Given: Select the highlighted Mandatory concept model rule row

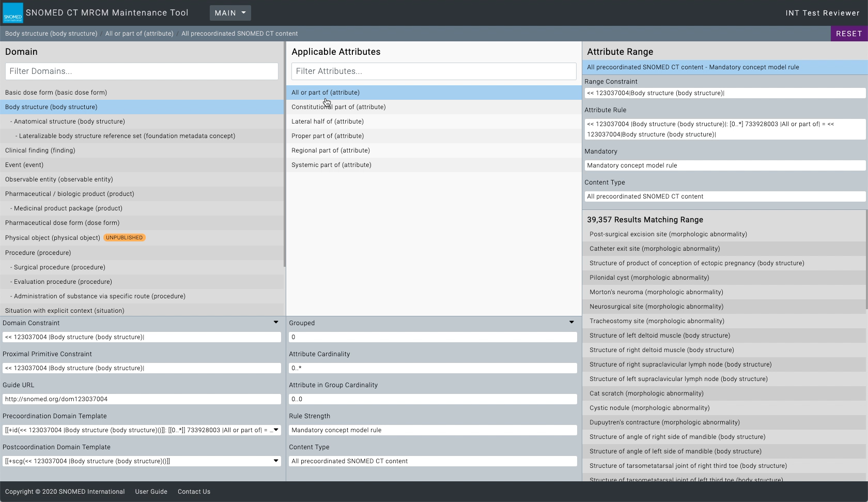Looking at the screenshot, I should click(x=725, y=67).
